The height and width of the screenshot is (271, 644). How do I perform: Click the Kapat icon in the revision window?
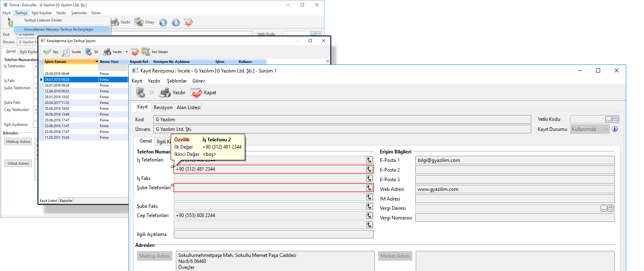(196, 93)
